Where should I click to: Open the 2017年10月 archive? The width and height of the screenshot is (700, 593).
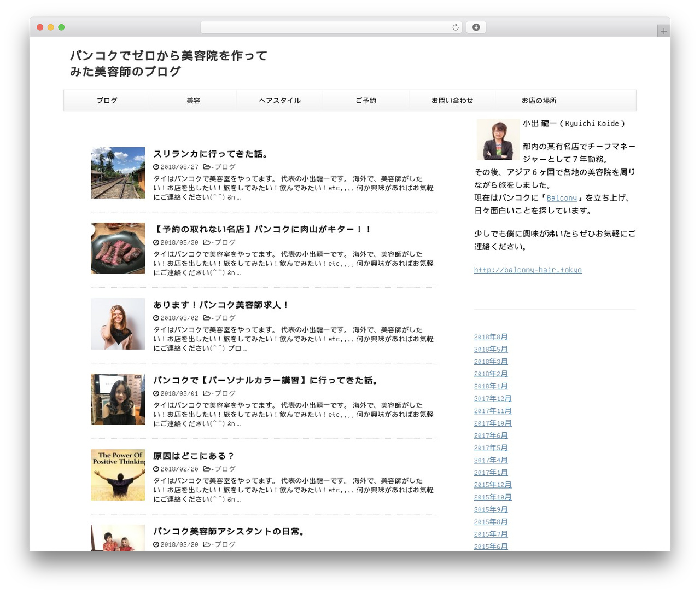(x=493, y=423)
